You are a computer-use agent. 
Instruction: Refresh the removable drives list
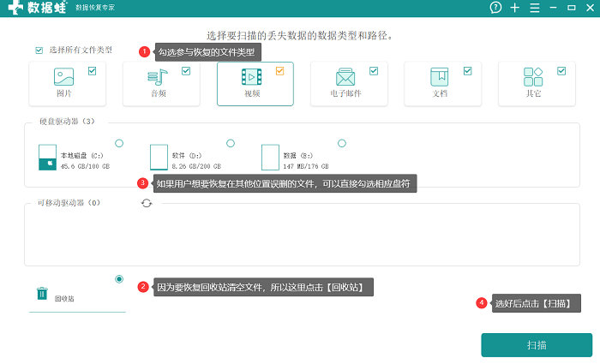point(147,203)
